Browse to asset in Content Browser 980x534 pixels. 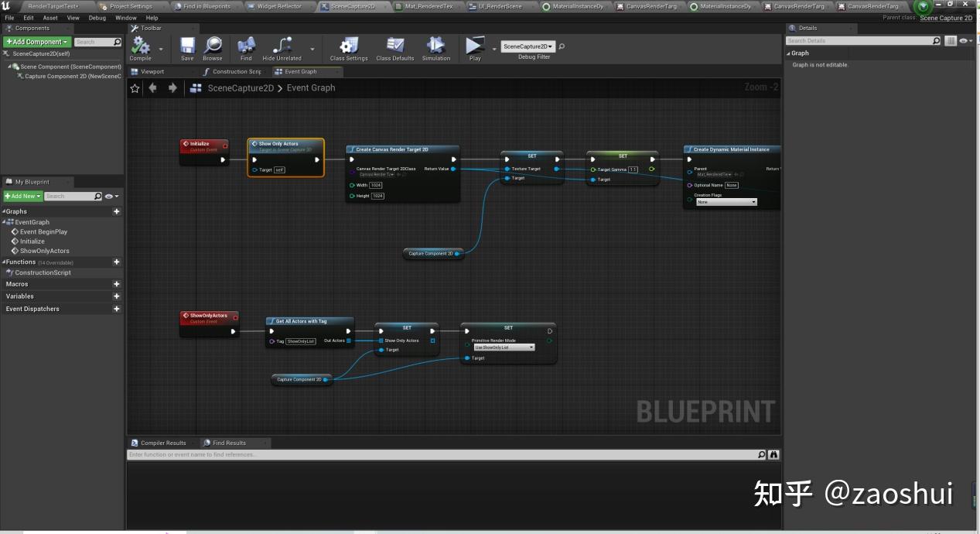click(213, 46)
